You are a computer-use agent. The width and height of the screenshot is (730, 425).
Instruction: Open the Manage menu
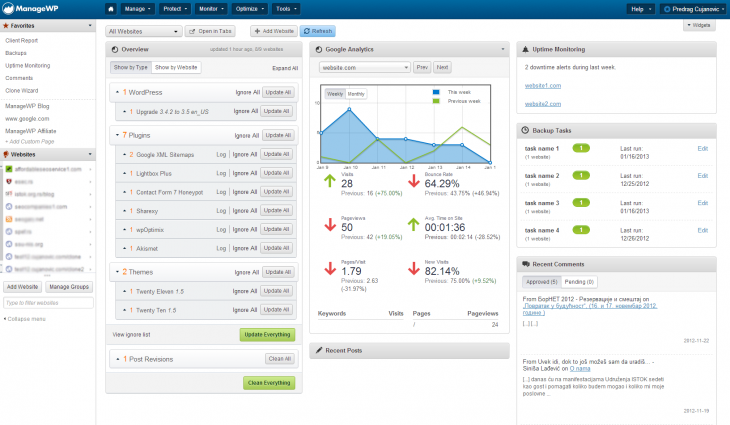[138, 9]
